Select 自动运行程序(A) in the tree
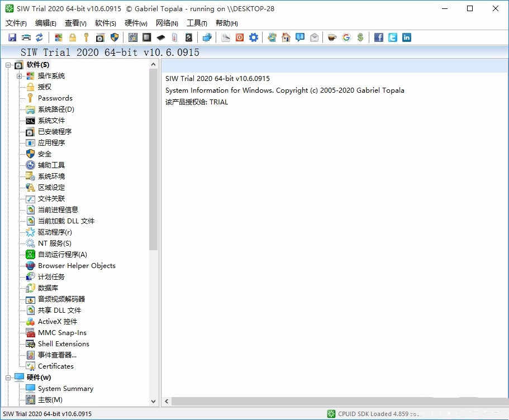This screenshot has width=509, height=420. click(63, 255)
